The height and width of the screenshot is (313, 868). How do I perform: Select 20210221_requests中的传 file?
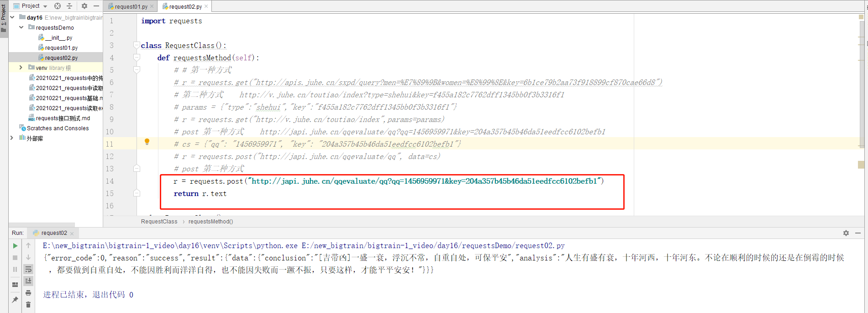[x=66, y=78]
